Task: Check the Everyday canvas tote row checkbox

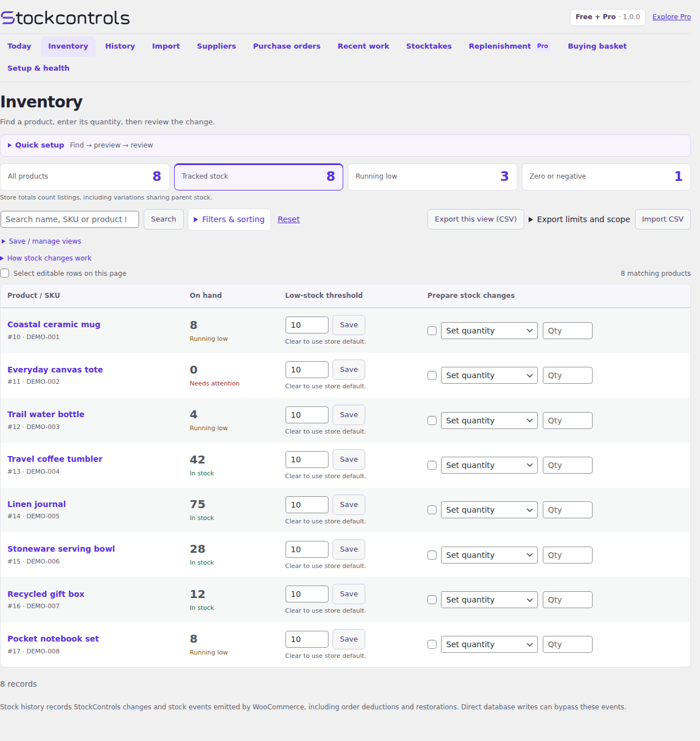Action: pyautogui.click(x=432, y=375)
